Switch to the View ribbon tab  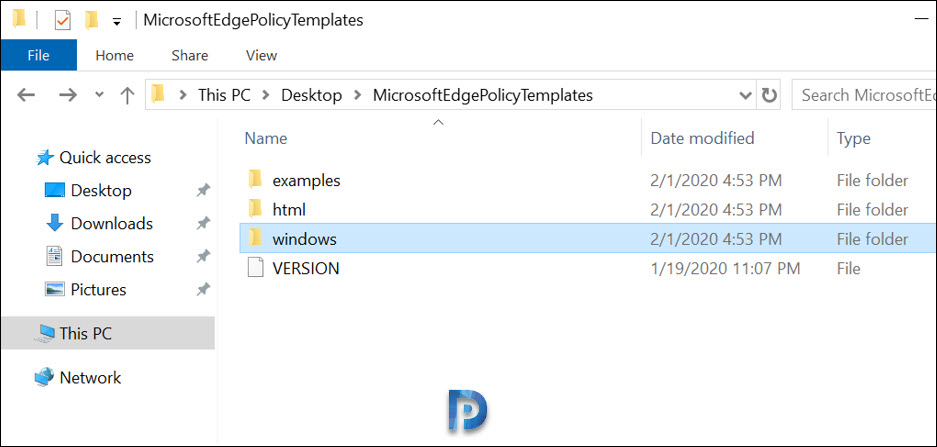(261, 56)
